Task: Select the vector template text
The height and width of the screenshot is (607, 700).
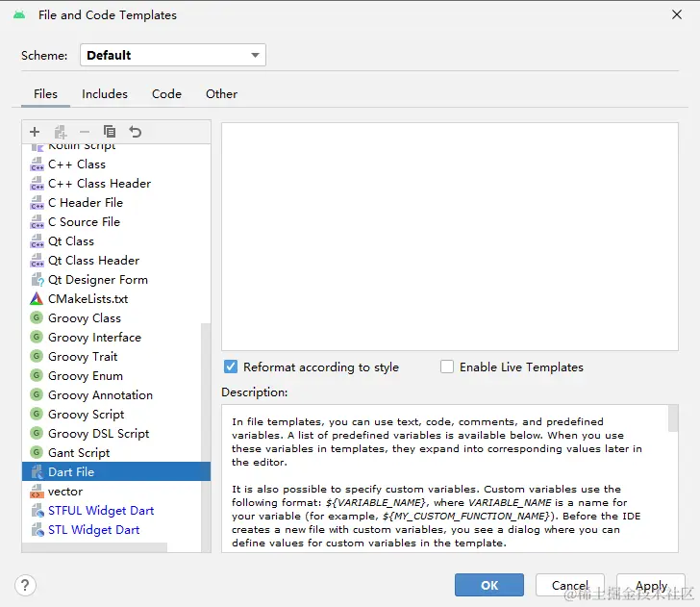Action: pyautogui.click(x=65, y=492)
